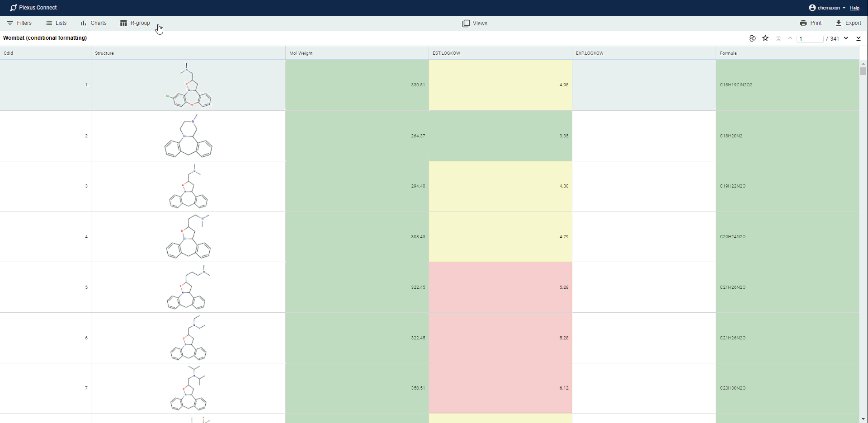Screen dimensions: 868x423
Task: Open the Help link
Action: click(x=854, y=8)
